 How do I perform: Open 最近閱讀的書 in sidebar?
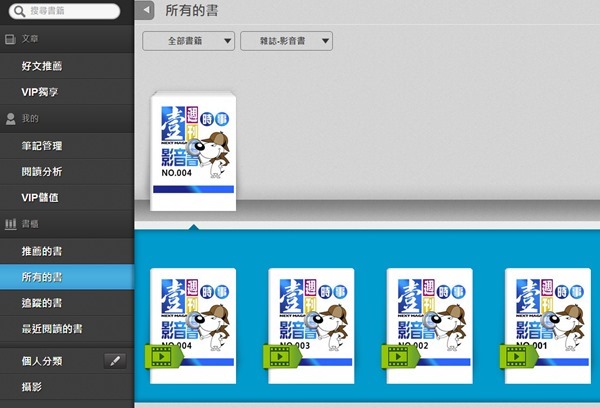67,329
